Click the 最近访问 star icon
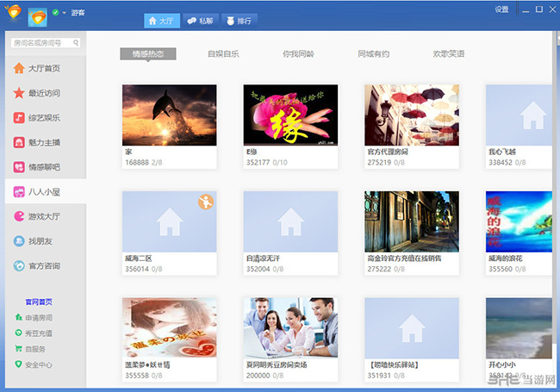 click(18, 93)
